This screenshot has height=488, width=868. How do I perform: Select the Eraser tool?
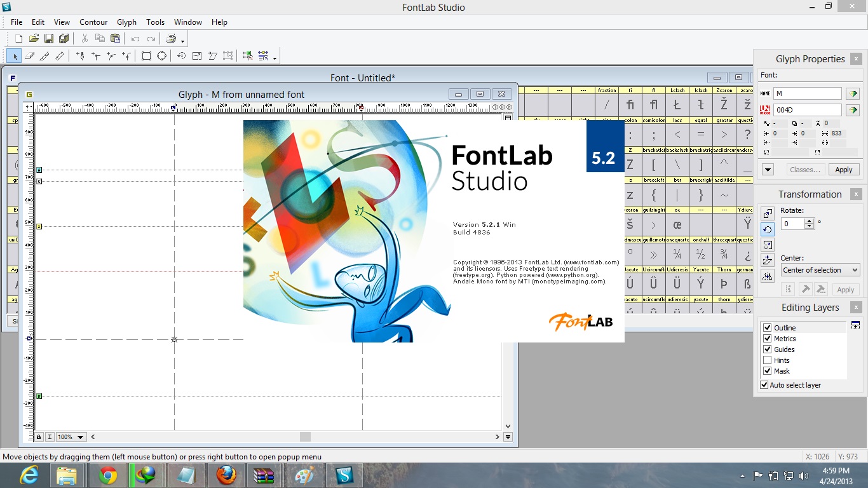pos(29,56)
